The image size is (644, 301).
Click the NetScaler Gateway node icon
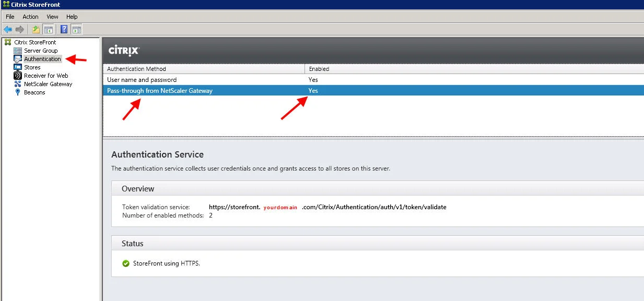(x=18, y=84)
